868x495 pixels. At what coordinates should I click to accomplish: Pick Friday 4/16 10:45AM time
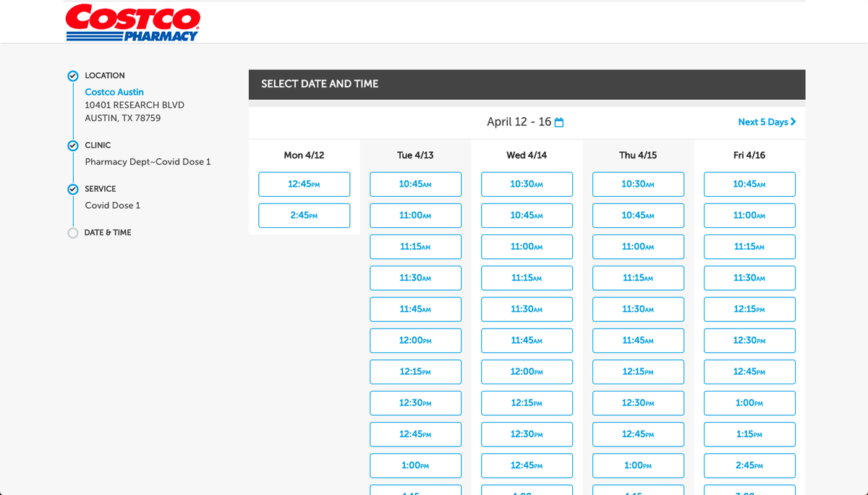[749, 184]
